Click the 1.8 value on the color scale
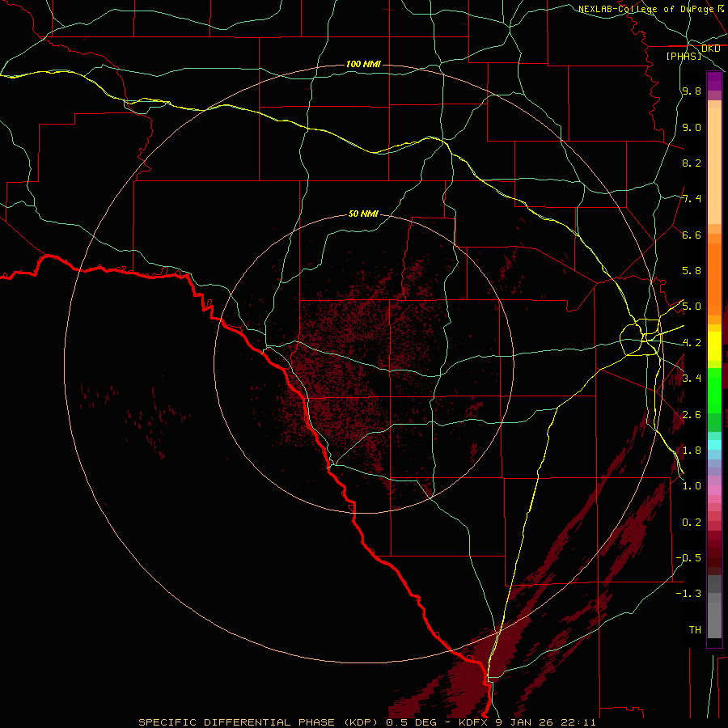728x728 pixels. [692, 451]
